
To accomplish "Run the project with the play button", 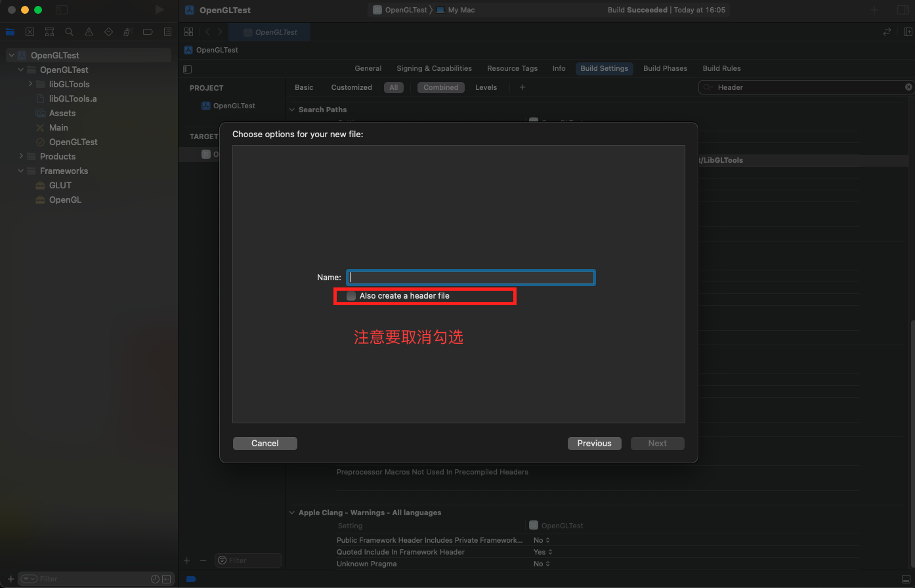I will 160,10.
